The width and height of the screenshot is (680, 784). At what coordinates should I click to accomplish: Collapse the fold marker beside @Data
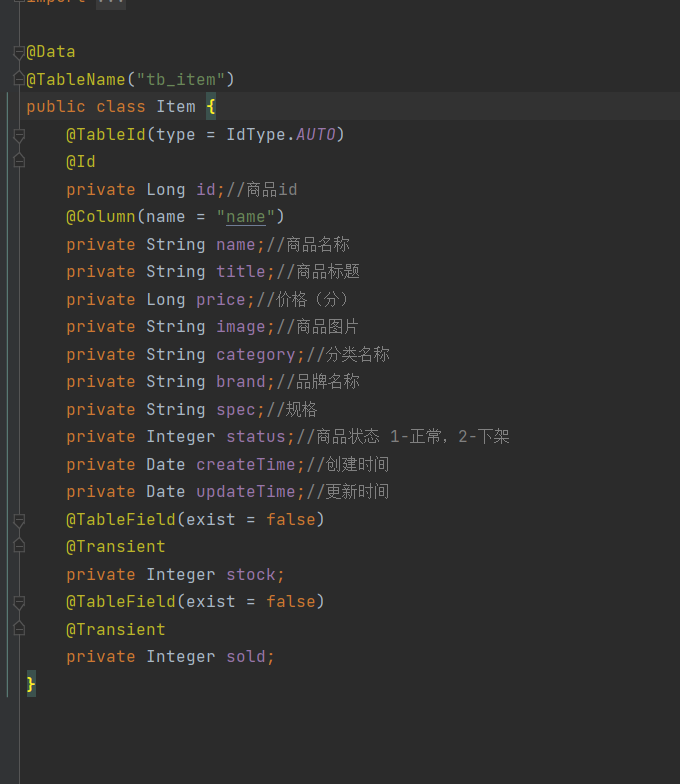click(x=19, y=52)
